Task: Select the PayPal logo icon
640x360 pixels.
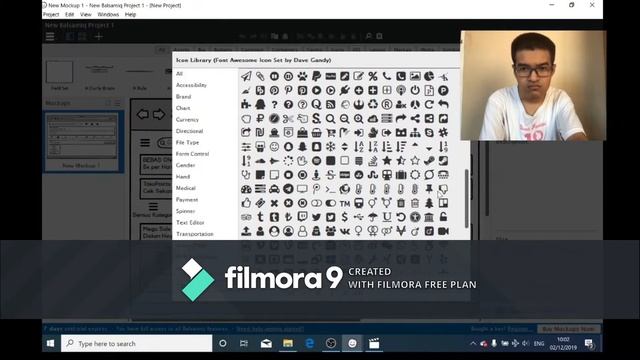Action: tap(316, 76)
